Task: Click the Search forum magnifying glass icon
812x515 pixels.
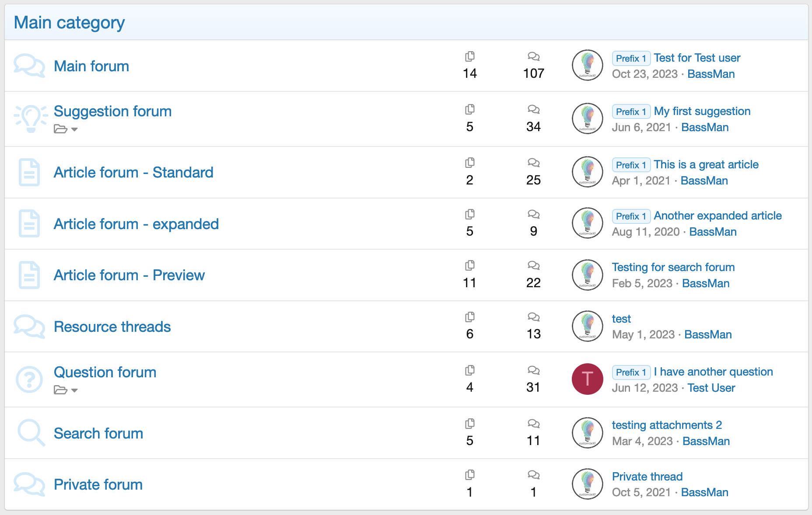Action: click(31, 432)
